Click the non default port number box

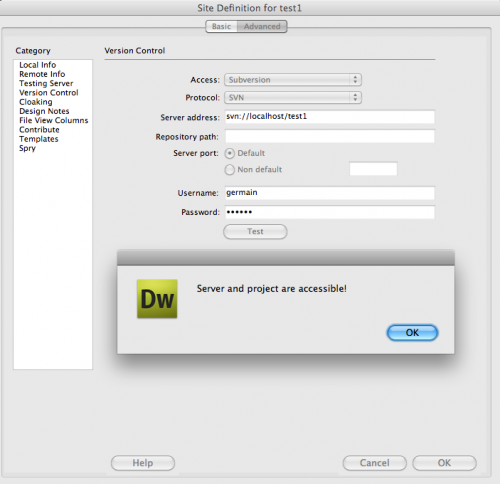tap(373, 169)
